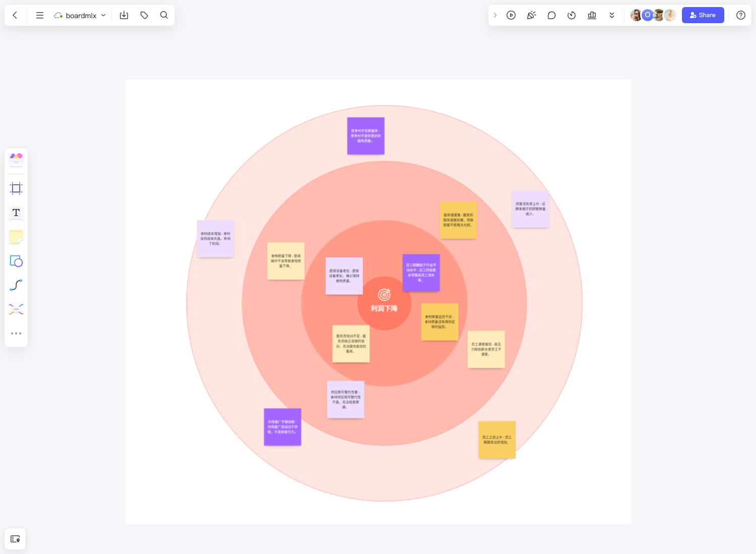Select the central '利润下降' circle
The height and width of the screenshot is (554, 756).
coord(385,303)
